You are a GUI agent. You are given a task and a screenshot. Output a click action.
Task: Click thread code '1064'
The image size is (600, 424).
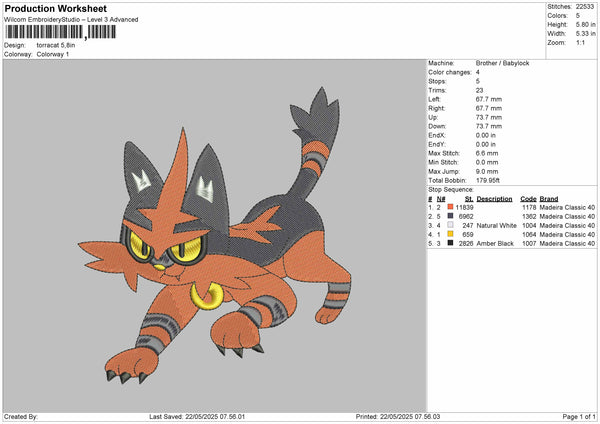529,235
